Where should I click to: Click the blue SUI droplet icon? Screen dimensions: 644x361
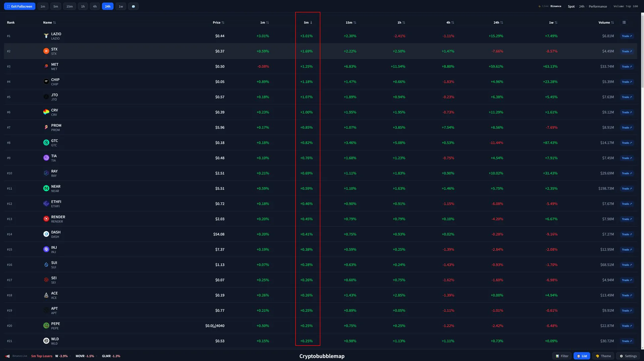tap(46, 265)
